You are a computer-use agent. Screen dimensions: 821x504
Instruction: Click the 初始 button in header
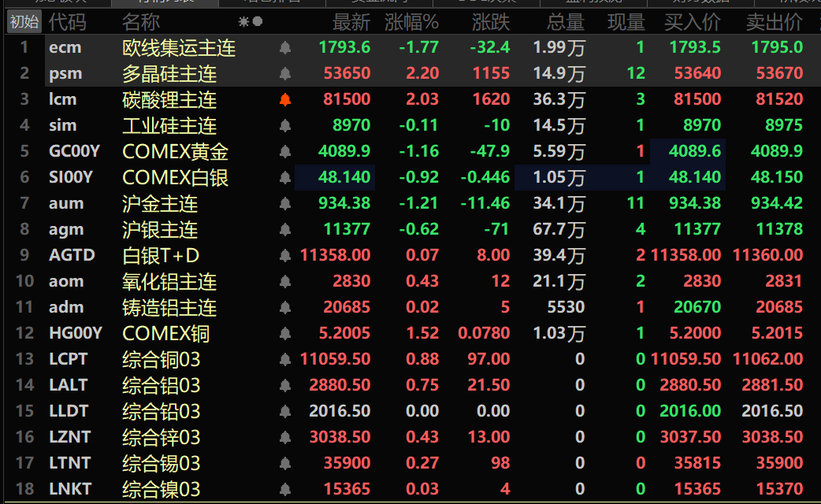24,22
